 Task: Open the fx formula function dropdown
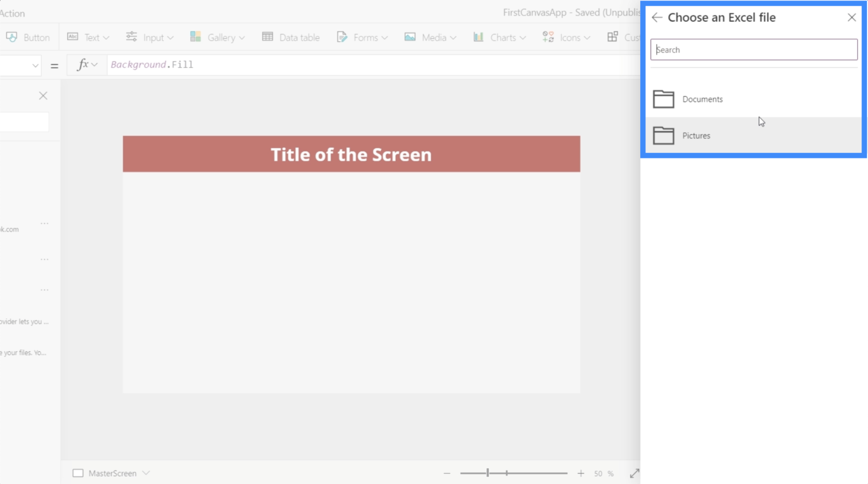coord(87,65)
